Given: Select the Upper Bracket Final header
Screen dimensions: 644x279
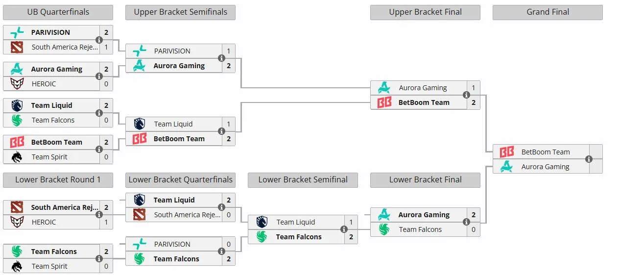Looking at the screenshot, I should click(425, 12).
